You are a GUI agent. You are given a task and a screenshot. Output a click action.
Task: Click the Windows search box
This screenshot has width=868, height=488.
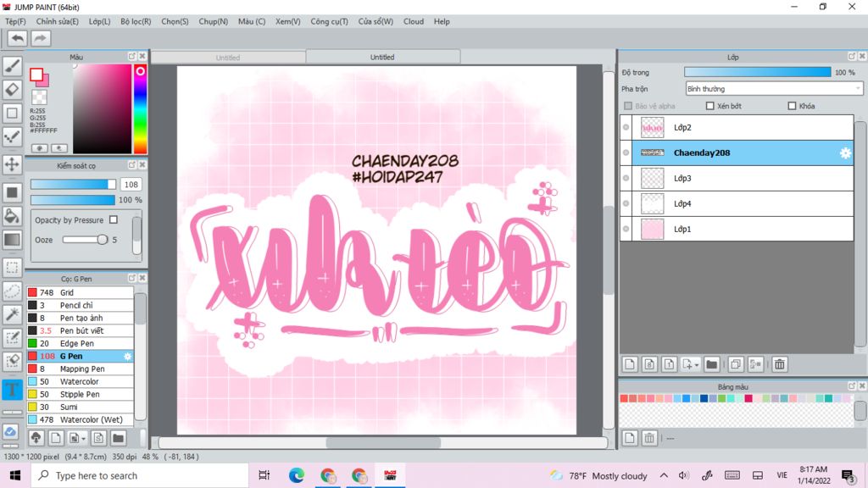click(140, 475)
